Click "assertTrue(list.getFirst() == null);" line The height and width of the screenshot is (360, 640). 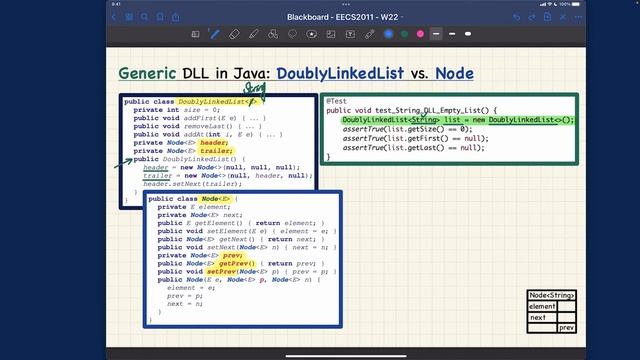[416, 138]
